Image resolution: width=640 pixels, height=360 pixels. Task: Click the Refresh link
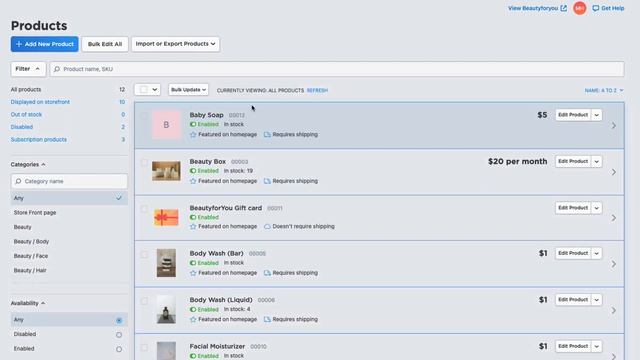[x=317, y=90]
